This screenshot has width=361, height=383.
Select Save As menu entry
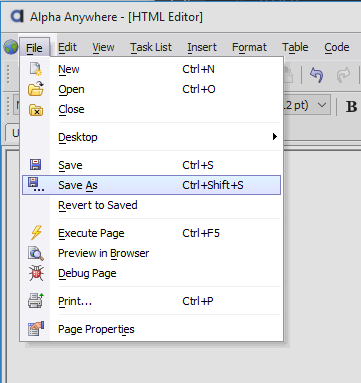click(152, 185)
